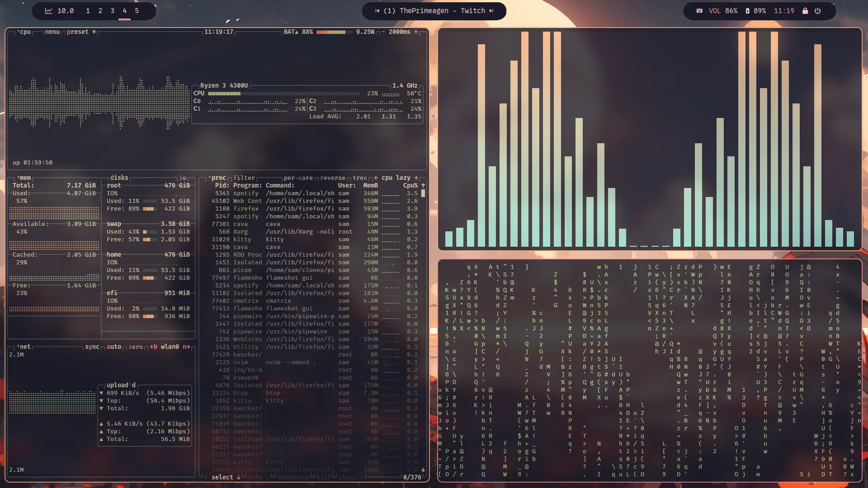Image resolution: width=868 pixels, height=488 pixels.
Task: Click the lock icon in the status bar
Action: pos(804,11)
